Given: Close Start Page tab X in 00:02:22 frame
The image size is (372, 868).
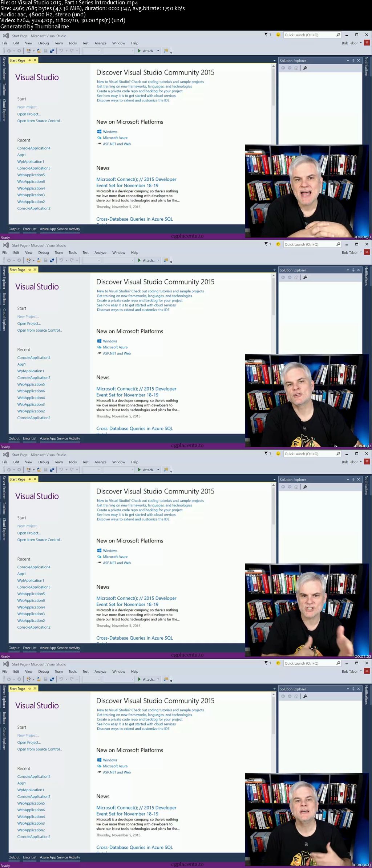Looking at the screenshot, I should tap(35, 479).
